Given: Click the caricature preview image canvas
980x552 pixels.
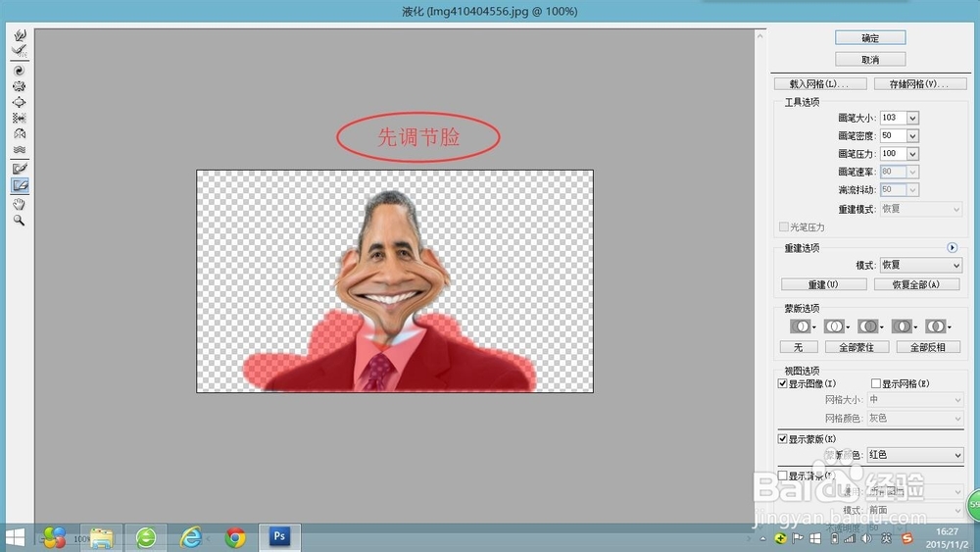Looking at the screenshot, I should 395,281.
